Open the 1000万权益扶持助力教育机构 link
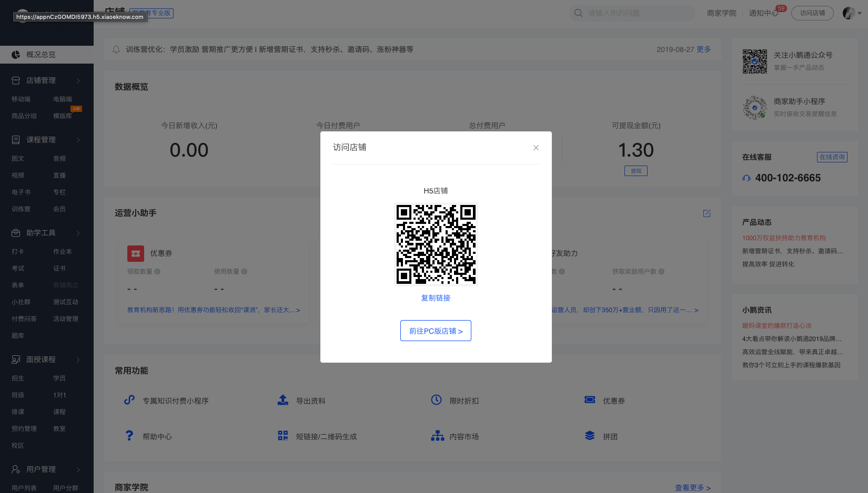The image size is (868, 493). click(784, 238)
